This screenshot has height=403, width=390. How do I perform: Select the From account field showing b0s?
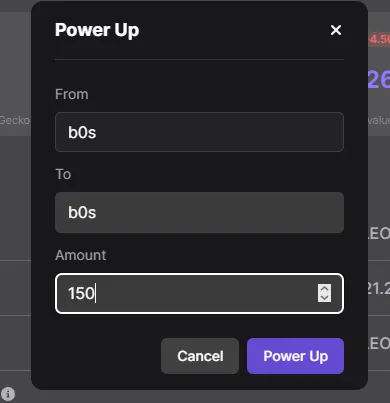point(199,132)
